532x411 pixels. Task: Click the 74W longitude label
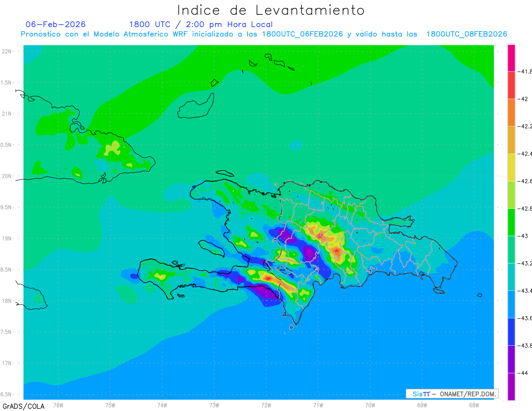click(162, 405)
